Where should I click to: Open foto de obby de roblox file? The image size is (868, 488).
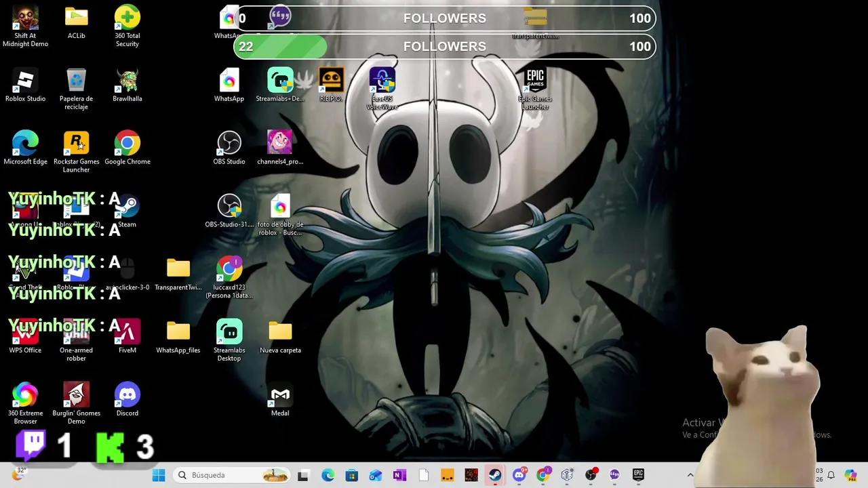(x=280, y=216)
